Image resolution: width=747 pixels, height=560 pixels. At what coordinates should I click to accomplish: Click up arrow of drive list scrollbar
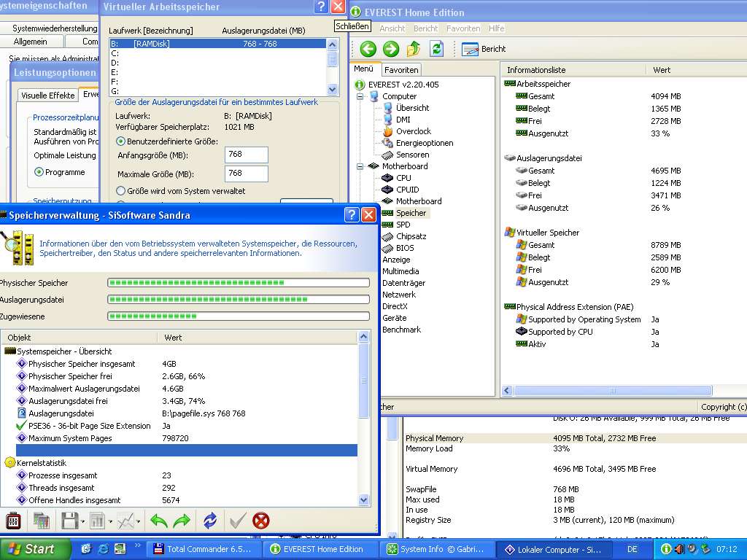click(x=332, y=44)
